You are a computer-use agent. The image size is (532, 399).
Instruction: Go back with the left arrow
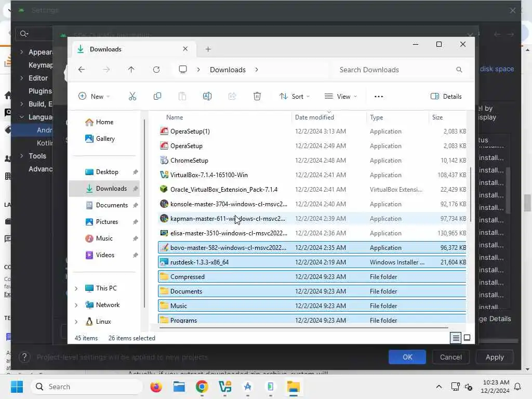82,70
